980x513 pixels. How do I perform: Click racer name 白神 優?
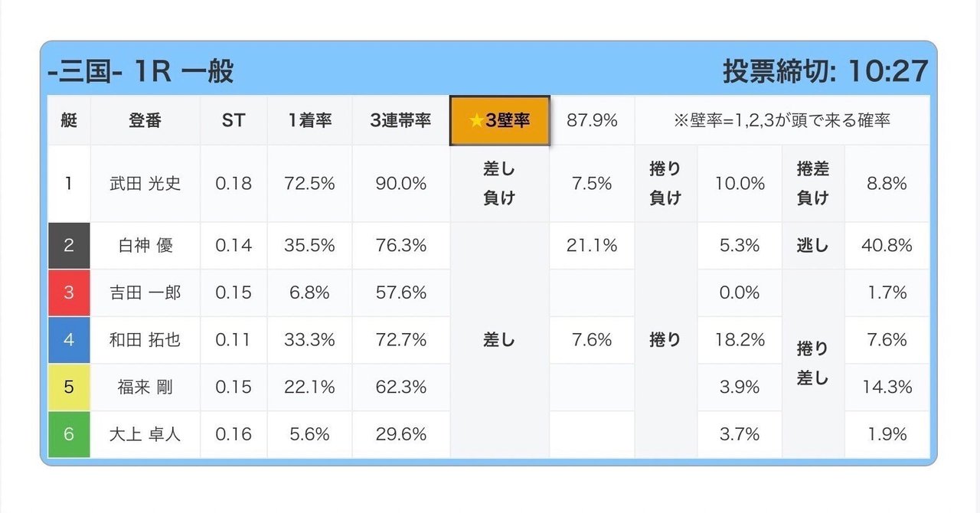coord(145,246)
